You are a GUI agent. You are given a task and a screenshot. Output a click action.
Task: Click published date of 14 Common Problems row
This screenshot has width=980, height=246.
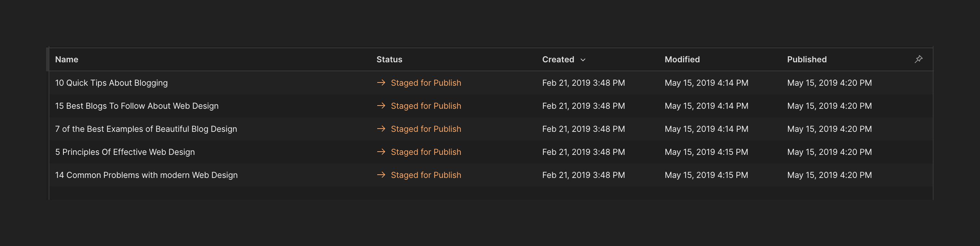(829, 175)
